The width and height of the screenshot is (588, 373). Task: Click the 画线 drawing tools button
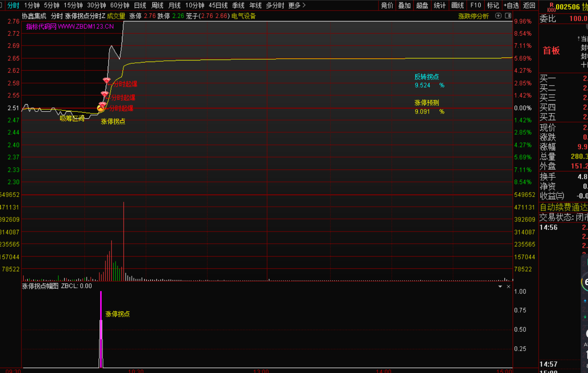pos(458,5)
